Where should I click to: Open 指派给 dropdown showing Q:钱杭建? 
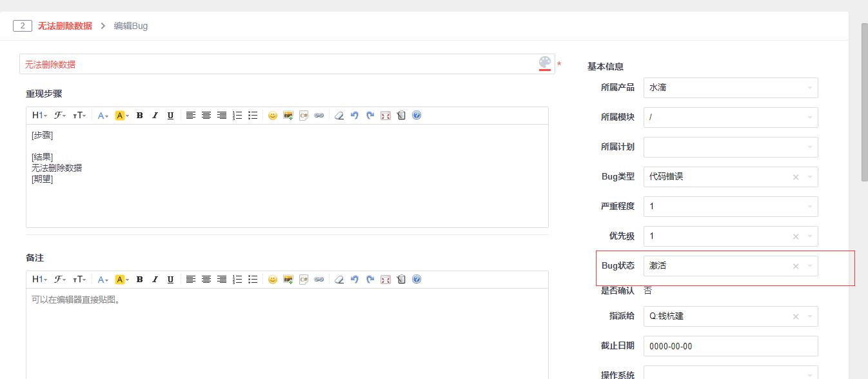tap(731, 316)
